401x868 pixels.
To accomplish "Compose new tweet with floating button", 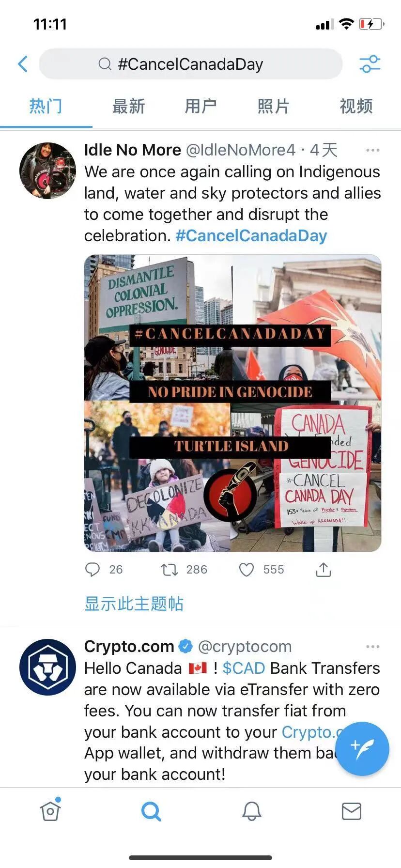I will click(362, 749).
